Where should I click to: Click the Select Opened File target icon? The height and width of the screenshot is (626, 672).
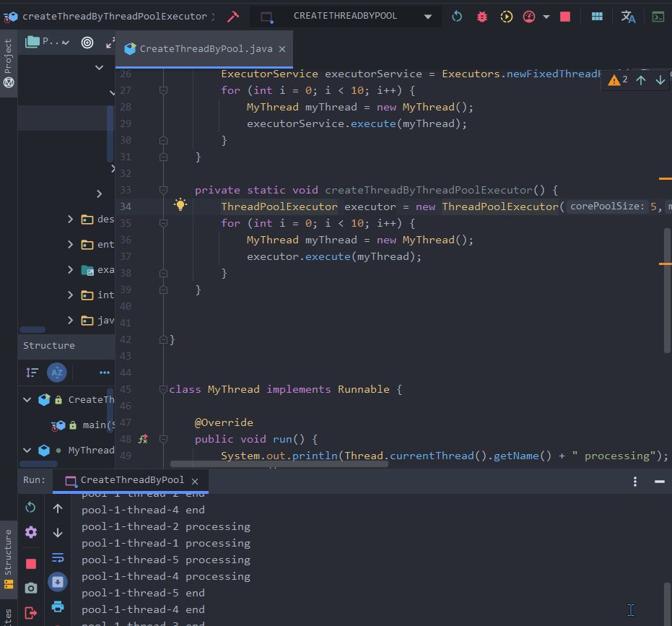[87, 43]
